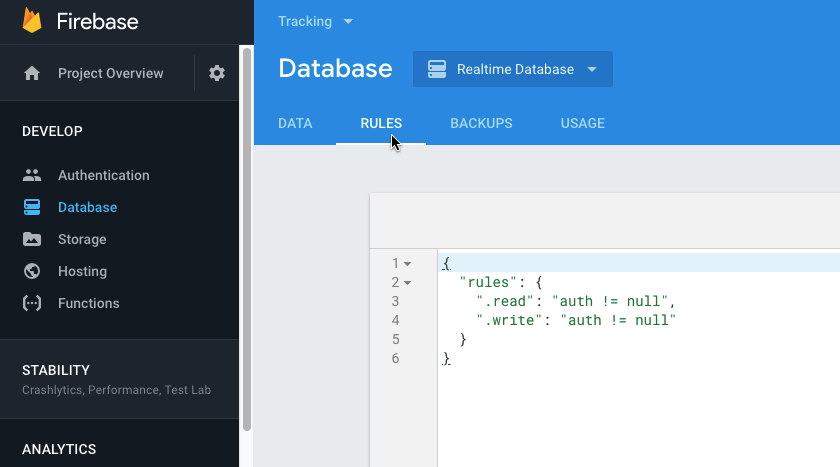
Task: Switch to the Data tab
Action: (295, 124)
